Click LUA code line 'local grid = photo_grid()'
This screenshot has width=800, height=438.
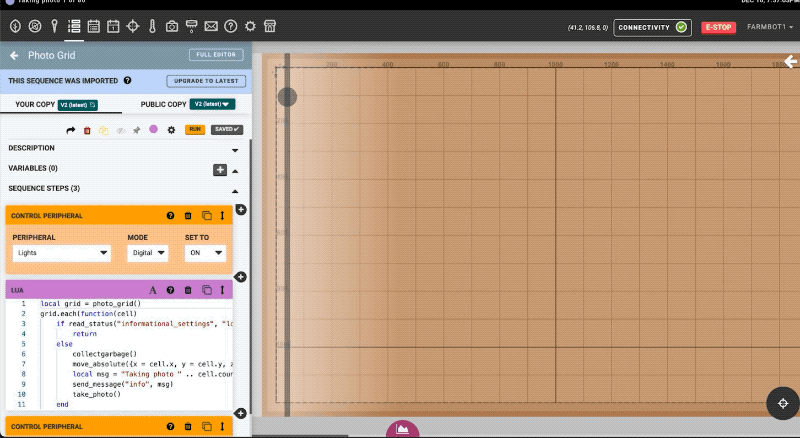[91, 304]
